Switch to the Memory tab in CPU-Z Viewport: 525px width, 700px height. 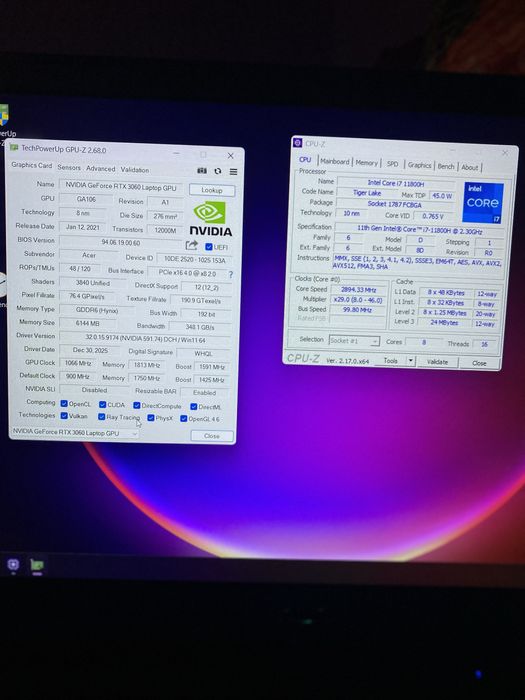pyautogui.click(x=367, y=163)
